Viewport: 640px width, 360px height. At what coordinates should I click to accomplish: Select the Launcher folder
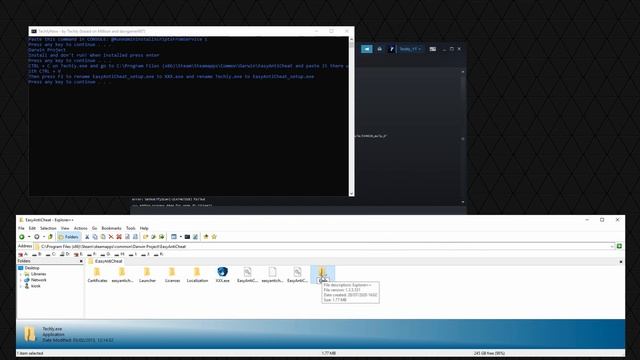click(147, 275)
